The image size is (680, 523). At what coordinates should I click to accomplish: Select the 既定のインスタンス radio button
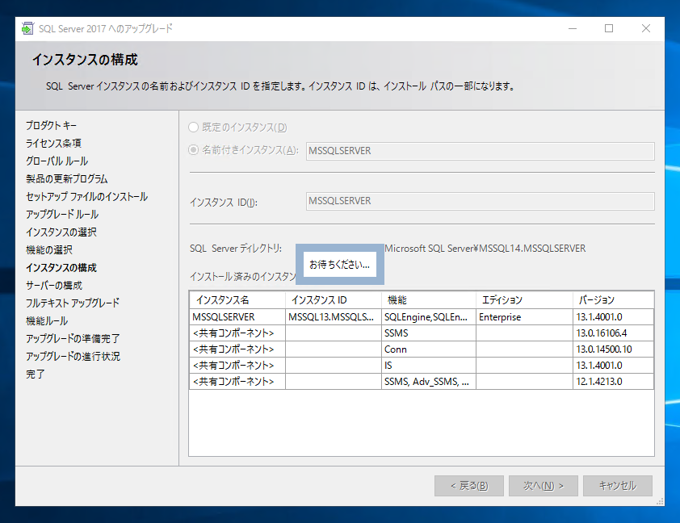click(193, 127)
